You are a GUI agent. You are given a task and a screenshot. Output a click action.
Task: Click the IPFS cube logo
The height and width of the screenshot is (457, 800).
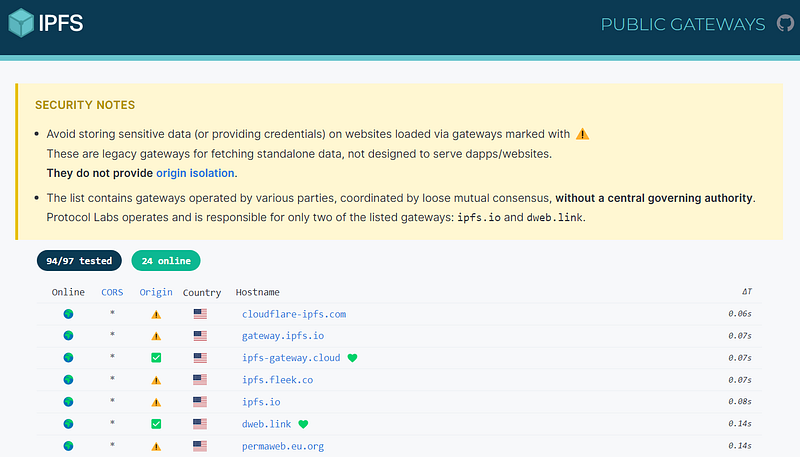click(21, 23)
